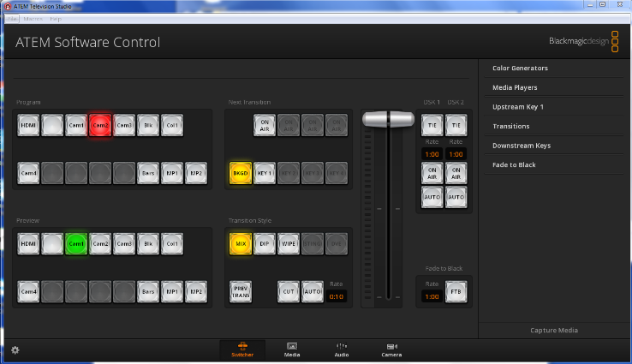Expand the Upstream Key 1 palette
This screenshot has width=632, height=364.
517,107
